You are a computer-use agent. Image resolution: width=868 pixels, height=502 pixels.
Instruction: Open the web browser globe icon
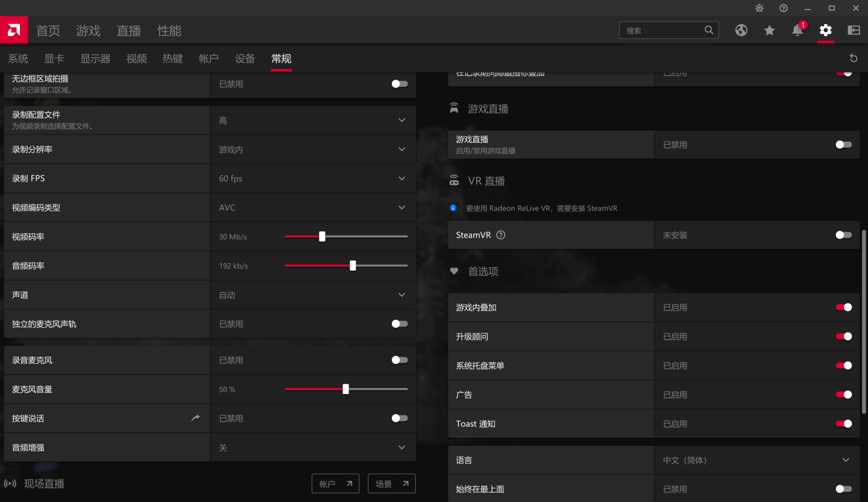(x=741, y=30)
